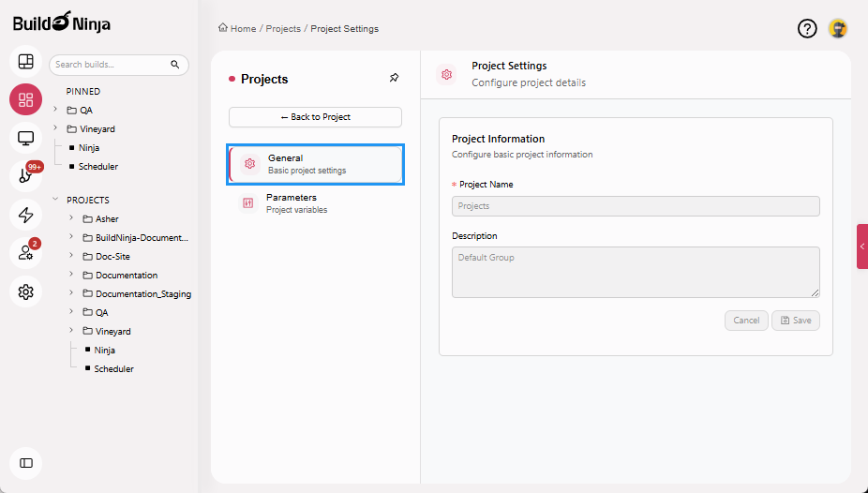Collapse the PROJECTS tree section
The height and width of the screenshot is (493, 868).
[x=55, y=200]
